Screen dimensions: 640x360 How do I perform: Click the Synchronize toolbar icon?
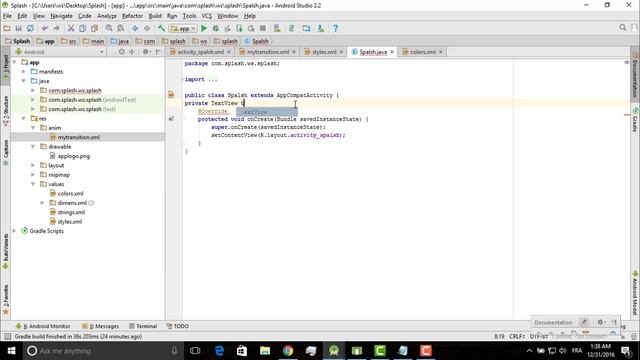click(x=30, y=28)
